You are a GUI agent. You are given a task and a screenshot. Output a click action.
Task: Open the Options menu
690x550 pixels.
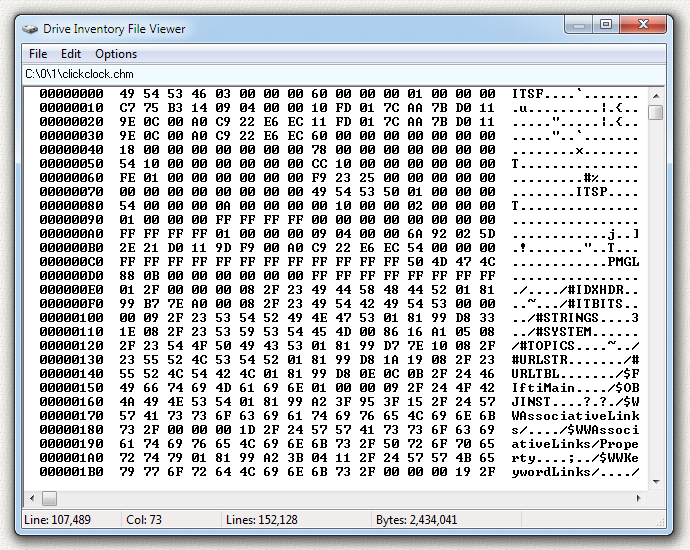(x=116, y=54)
